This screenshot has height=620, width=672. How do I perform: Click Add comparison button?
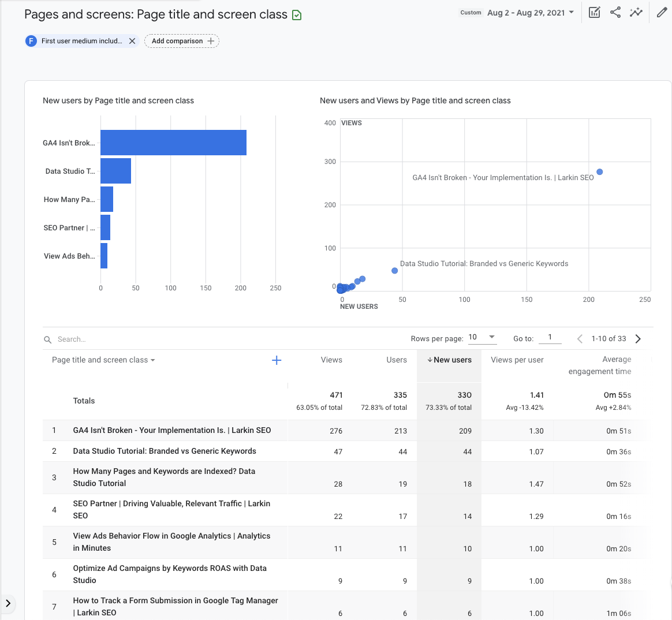pyautogui.click(x=182, y=41)
